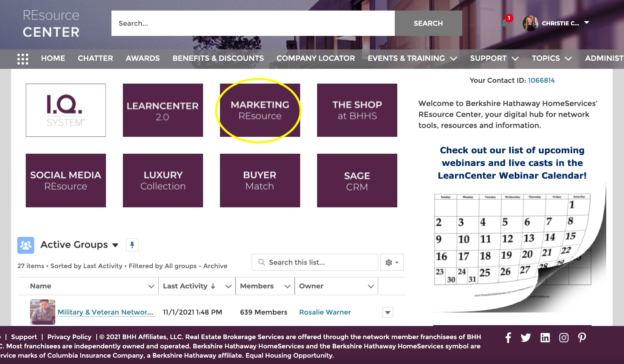Open the Luxury Collection tile
The image size is (624, 364).
163,180
